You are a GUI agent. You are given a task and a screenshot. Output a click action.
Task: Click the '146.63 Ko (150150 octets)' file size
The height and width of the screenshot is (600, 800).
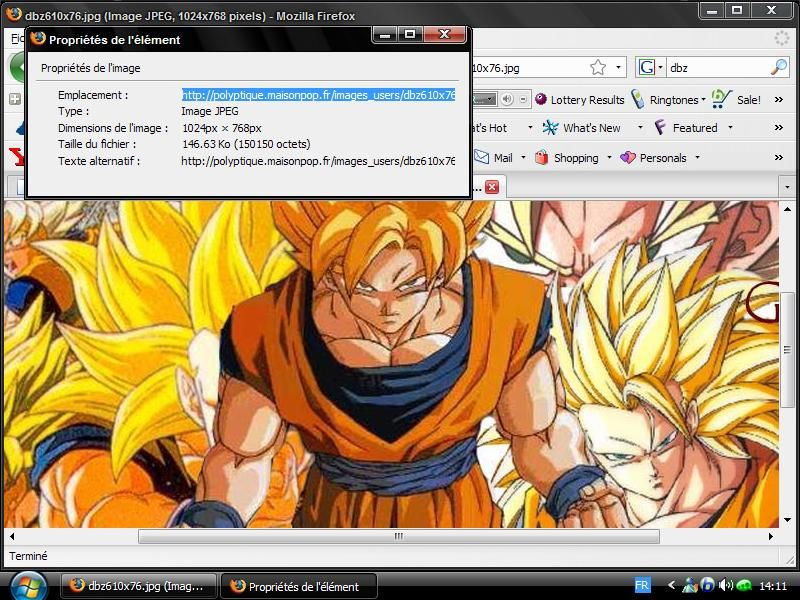(x=246, y=144)
